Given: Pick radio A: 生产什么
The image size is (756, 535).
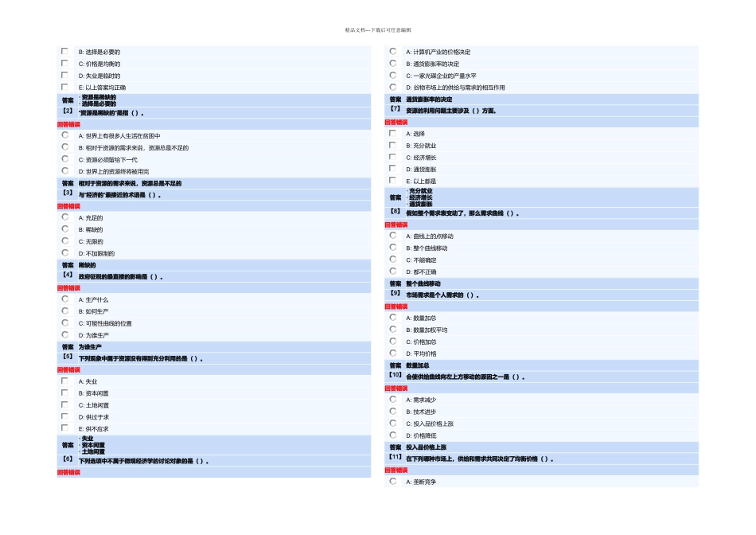Looking at the screenshot, I should coord(65,299).
